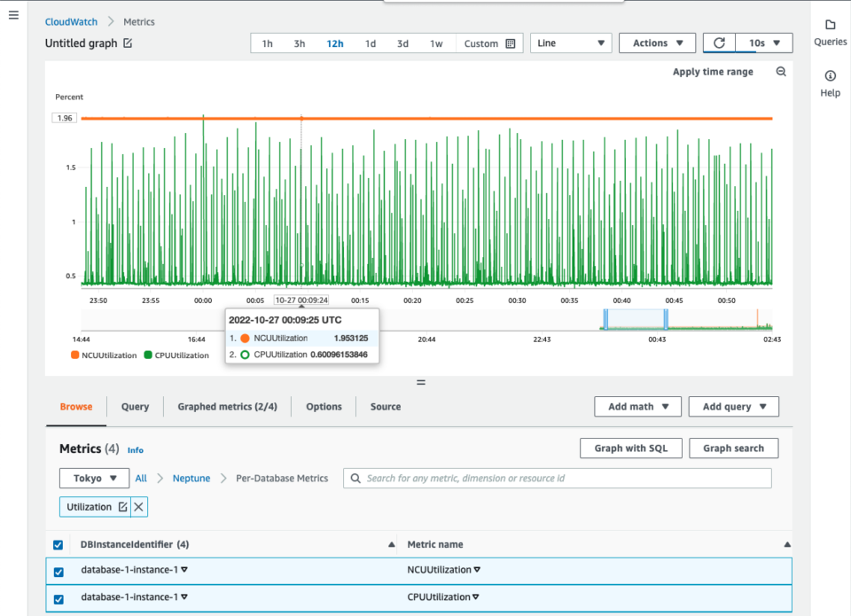Open the Source tab
The width and height of the screenshot is (851, 616).
[x=385, y=407]
